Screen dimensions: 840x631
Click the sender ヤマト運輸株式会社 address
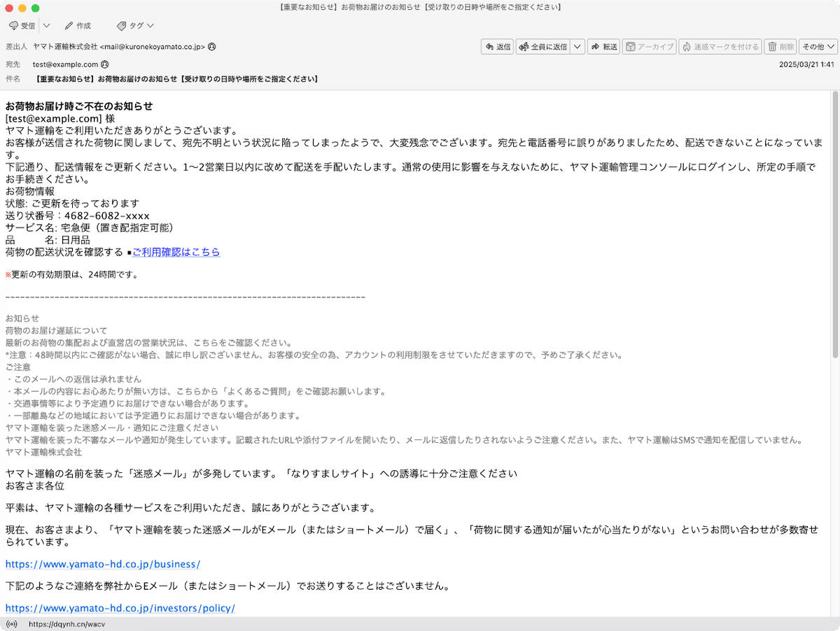coord(119,47)
